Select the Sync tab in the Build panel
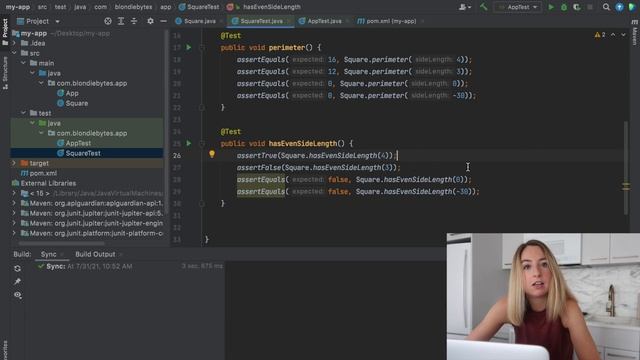The height and width of the screenshot is (360, 640). (48, 254)
